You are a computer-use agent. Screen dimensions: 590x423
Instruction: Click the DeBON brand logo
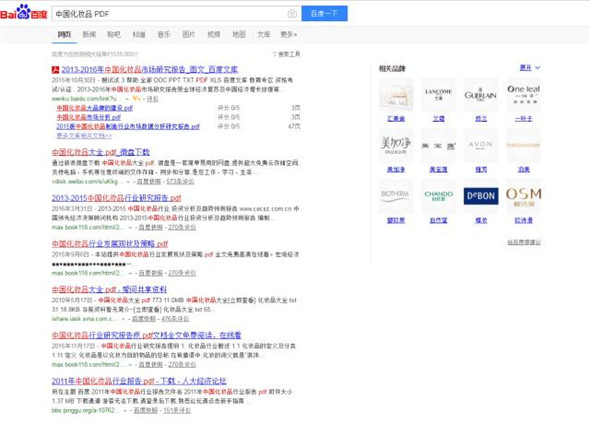click(481, 196)
